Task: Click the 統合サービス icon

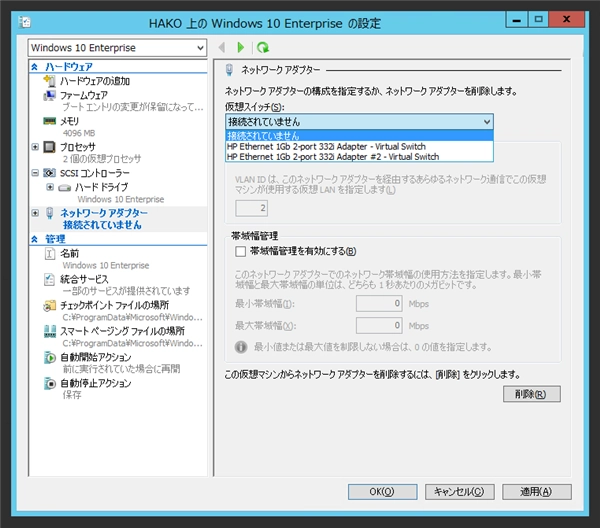Action: pos(50,279)
